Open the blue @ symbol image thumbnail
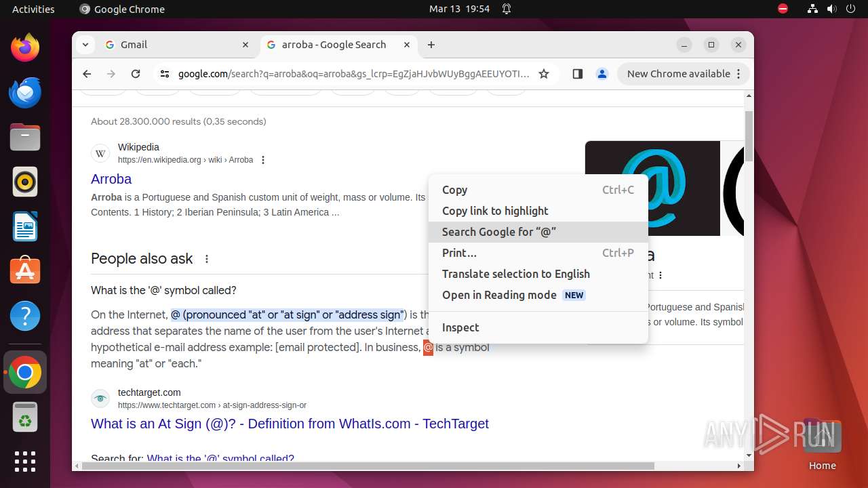Image resolution: width=868 pixels, height=488 pixels. 652,188
